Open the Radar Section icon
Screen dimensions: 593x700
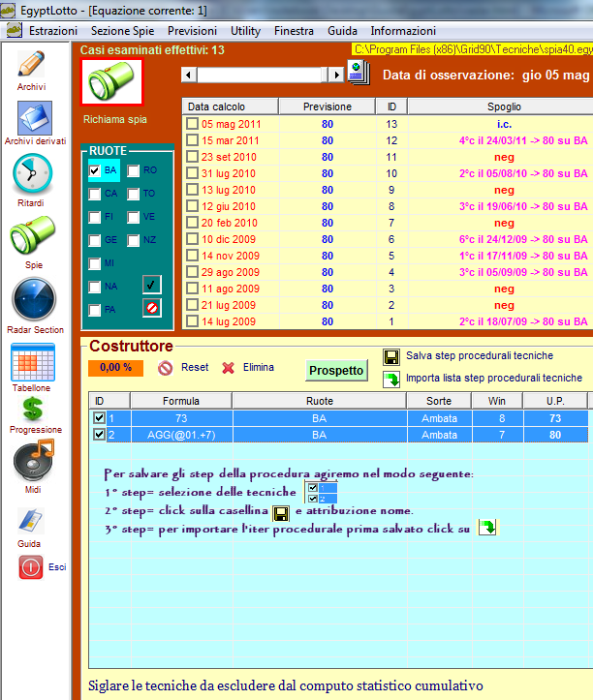35,299
